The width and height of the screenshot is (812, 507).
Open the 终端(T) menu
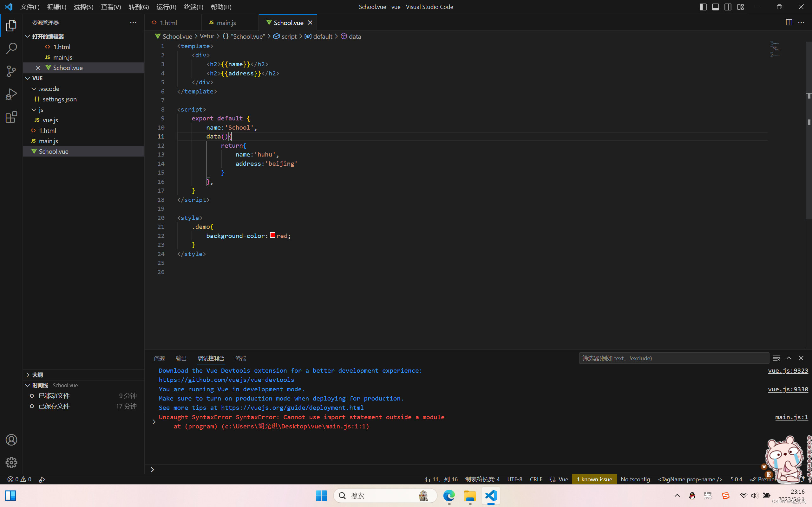(x=193, y=7)
